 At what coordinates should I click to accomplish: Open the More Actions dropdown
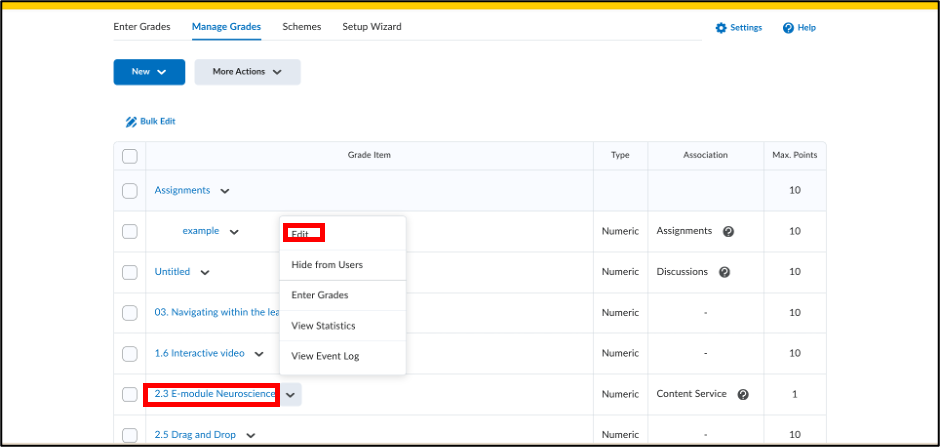coord(247,72)
